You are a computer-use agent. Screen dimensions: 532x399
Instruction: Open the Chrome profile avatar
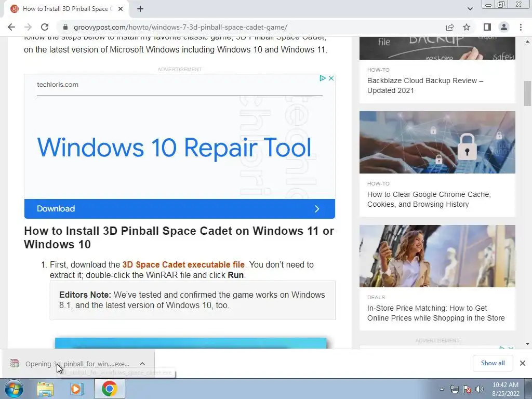(504, 27)
